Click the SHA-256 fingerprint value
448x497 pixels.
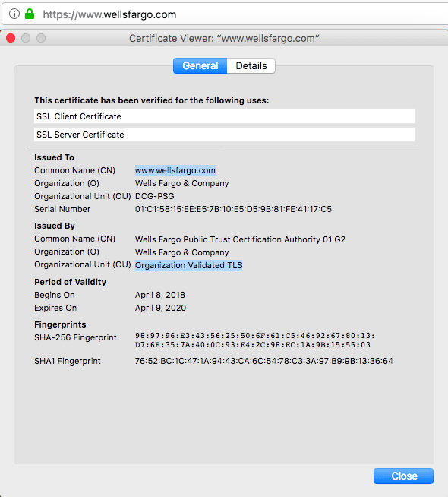pos(255,340)
